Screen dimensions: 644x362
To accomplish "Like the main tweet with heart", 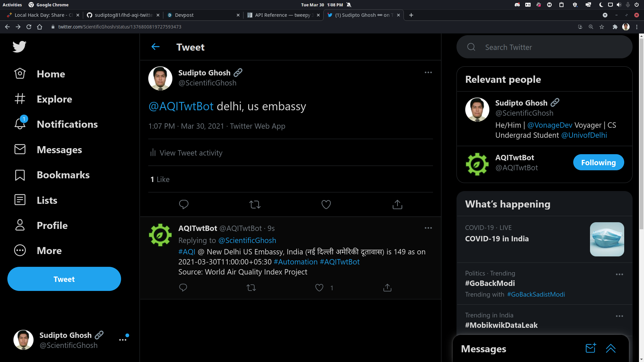I will [x=326, y=204].
